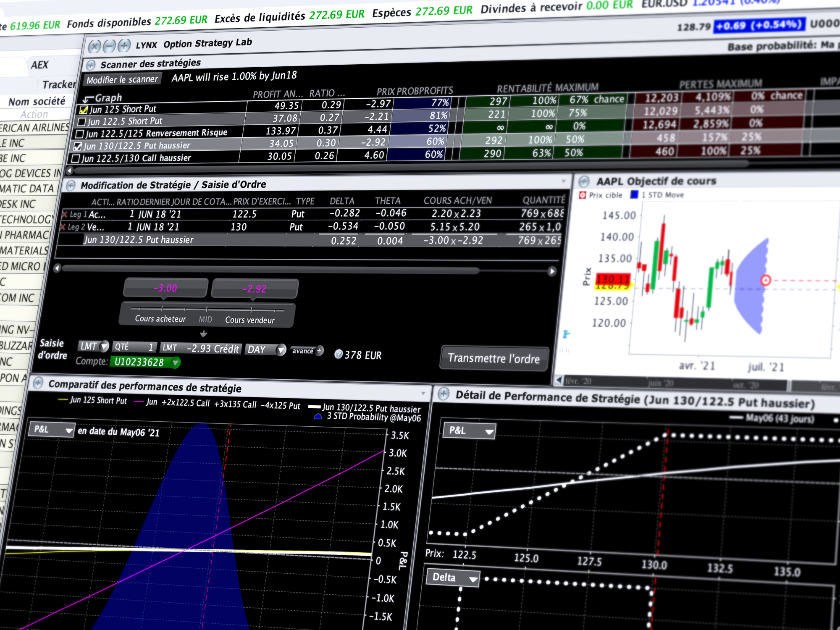Sort by the PROBPROFITS column header
Screen dimensions: 840x630
425,91
